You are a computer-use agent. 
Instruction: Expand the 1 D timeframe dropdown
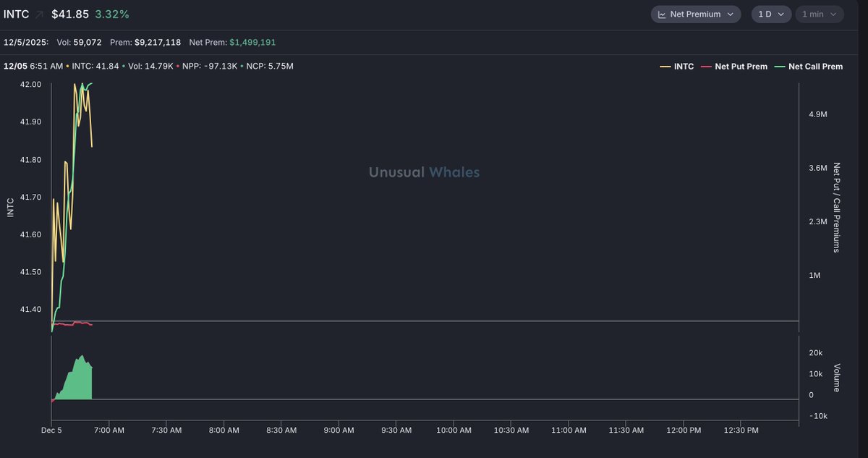click(x=770, y=14)
